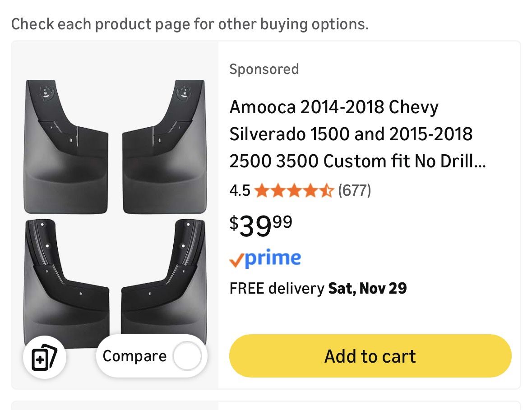Viewport: 532px width, 410px height.
Task: Tap the half-filled fifth rating star
Action: tap(326, 191)
